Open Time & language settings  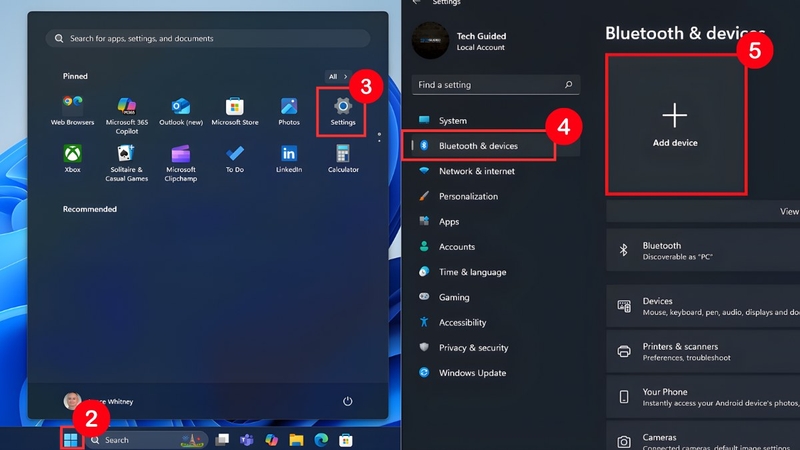(495, 272)
